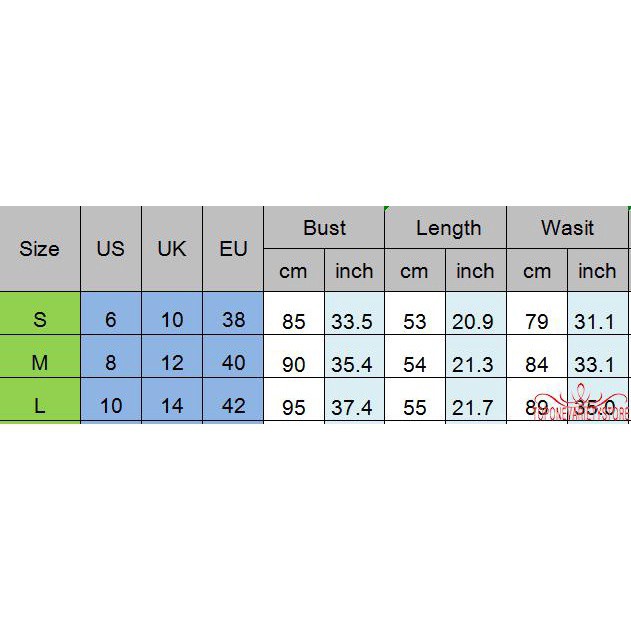Screen dimensions: 631x631
Task: Select the EU size 38 cell
Action: tap(233, 320)
